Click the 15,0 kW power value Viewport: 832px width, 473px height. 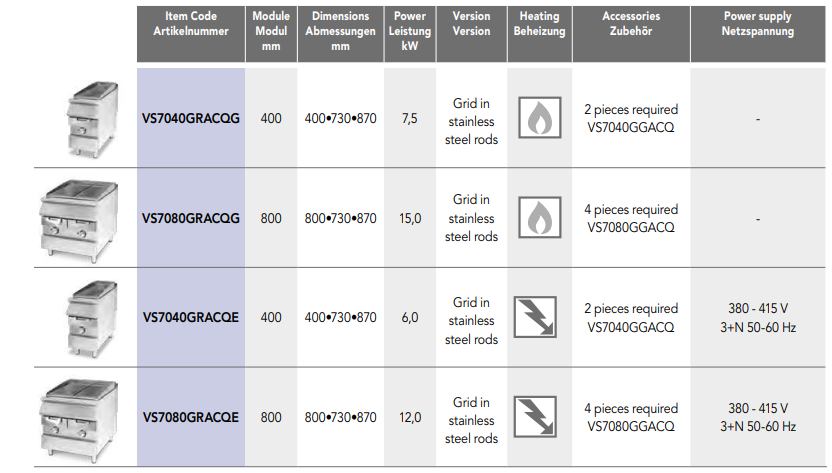[411, 219]
